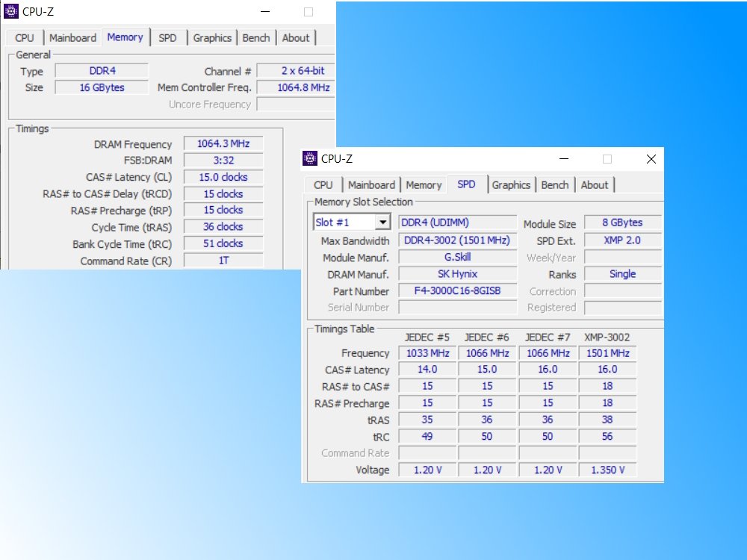Screen dimensions: 747x560
Task: Select the Slot #1 combo box text
Action: (332, 223)
